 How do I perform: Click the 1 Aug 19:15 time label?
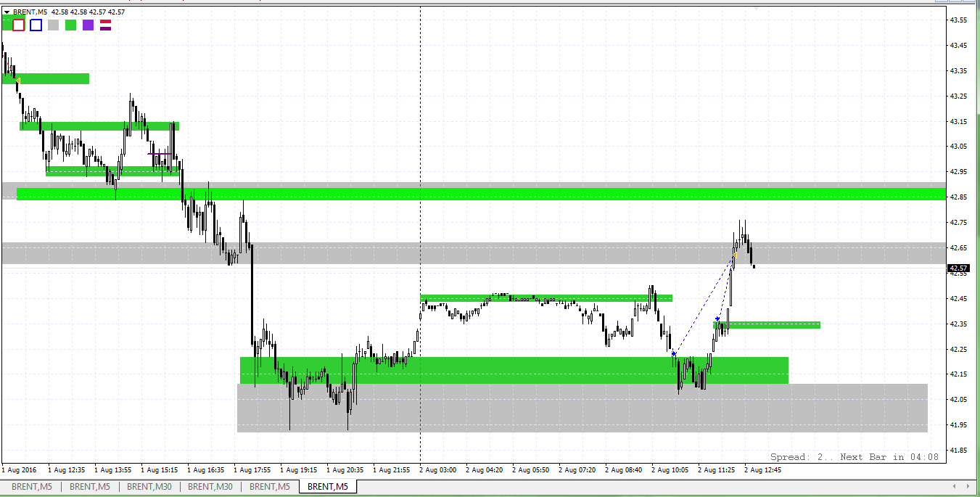(298, 470)
